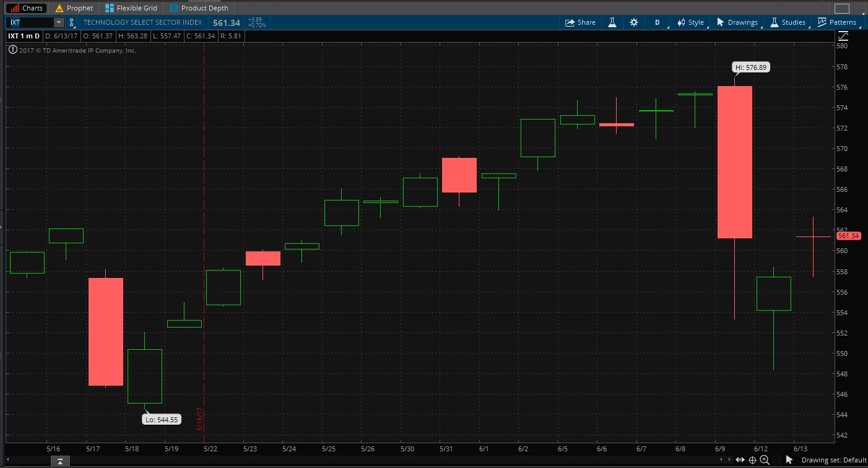Screen dimensions: 868x468
Task: Open the Flexible Grid tab
Action: coord(131,8)
